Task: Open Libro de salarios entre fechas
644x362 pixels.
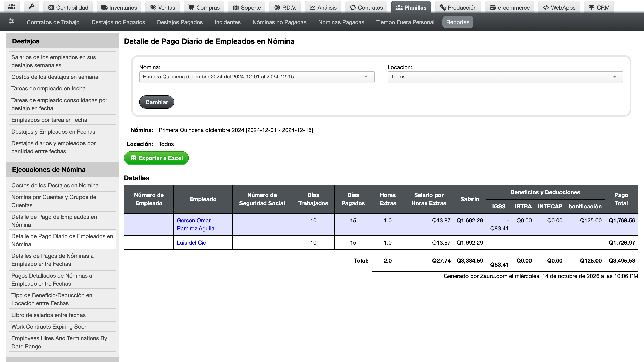Action: [62, 315]
